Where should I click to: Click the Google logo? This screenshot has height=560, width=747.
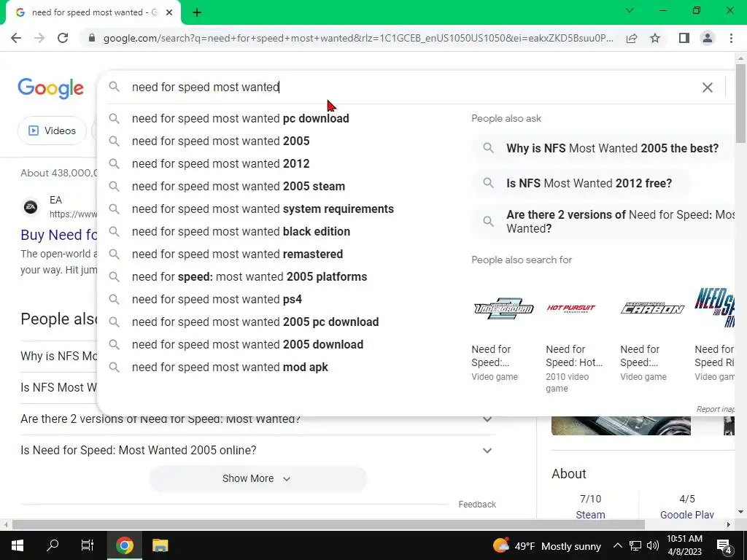point(50,88)
